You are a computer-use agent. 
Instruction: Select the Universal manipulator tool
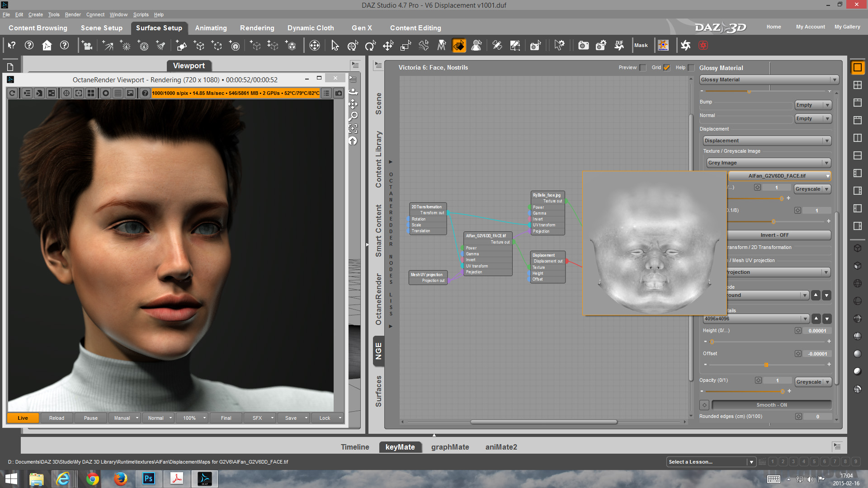[x=352, y=45]
